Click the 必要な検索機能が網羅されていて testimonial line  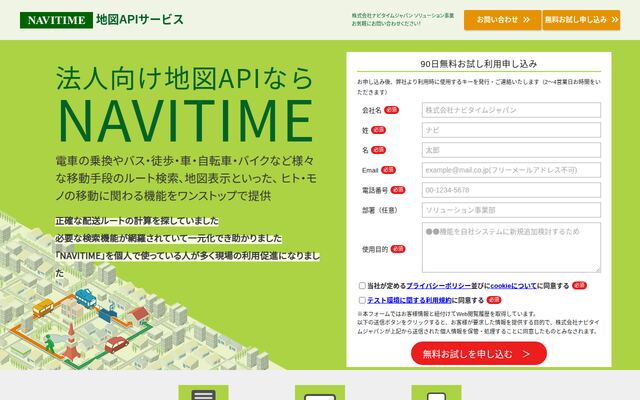click(169, 238)
